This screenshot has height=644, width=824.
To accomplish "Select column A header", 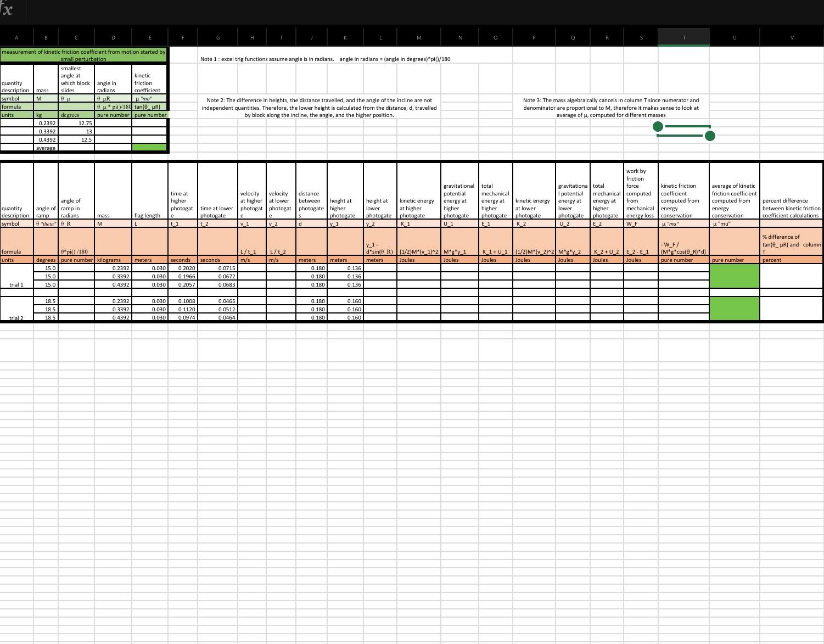I will (16, 37).
